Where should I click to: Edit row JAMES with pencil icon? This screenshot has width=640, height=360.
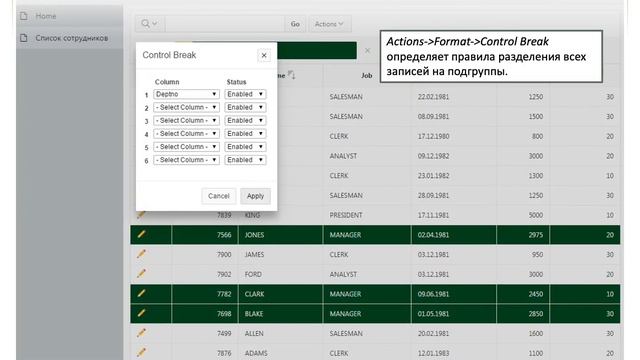pyautogui.click(x=141, y=254)
